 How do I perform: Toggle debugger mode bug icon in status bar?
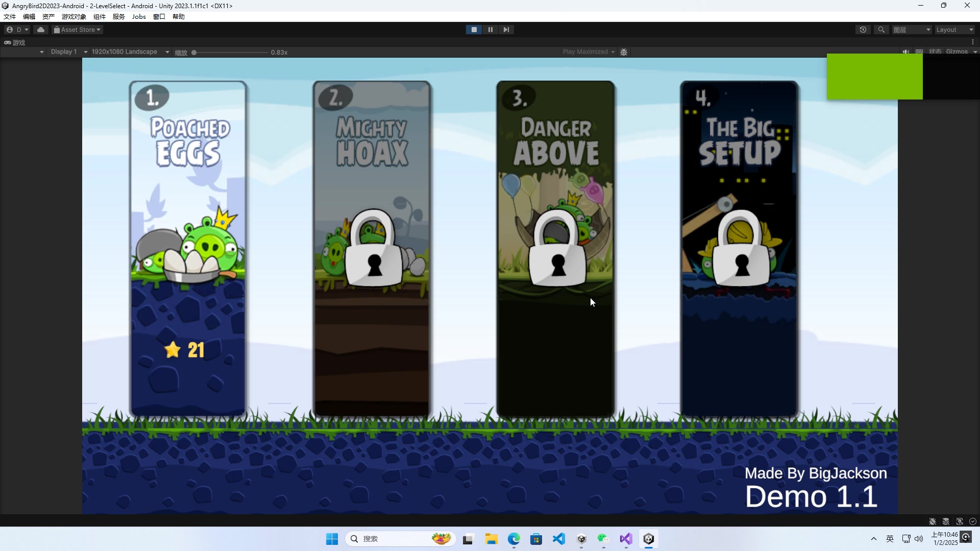(933, 521)
